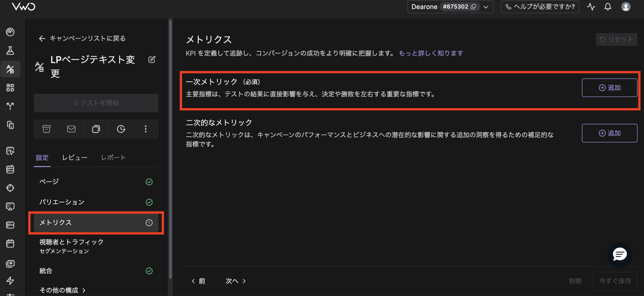Click the 追加 button for 一次メトリック

click(x=609, y=88)
